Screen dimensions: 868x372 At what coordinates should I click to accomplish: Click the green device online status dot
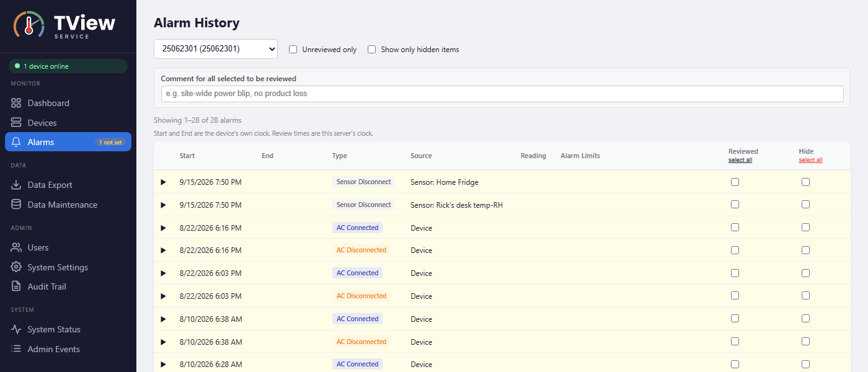point(17,66)
